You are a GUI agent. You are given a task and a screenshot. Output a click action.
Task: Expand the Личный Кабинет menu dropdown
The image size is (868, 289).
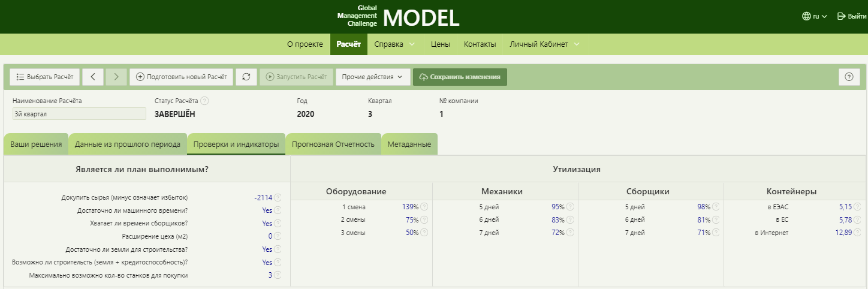coord(545,44)
